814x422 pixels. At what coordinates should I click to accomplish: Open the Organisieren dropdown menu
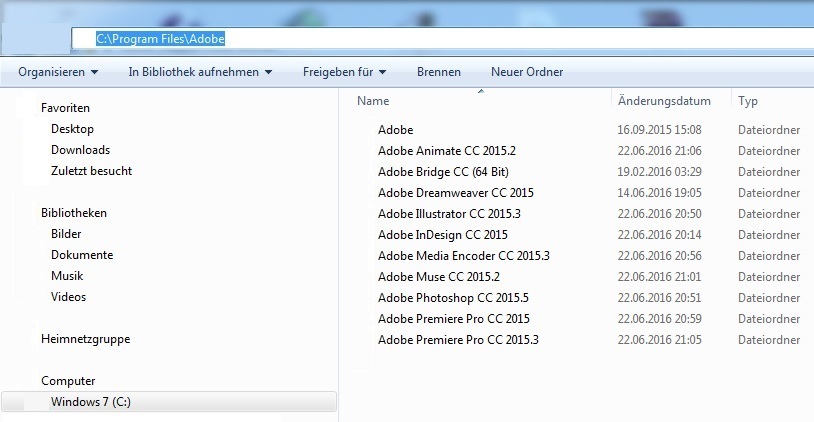58,72
